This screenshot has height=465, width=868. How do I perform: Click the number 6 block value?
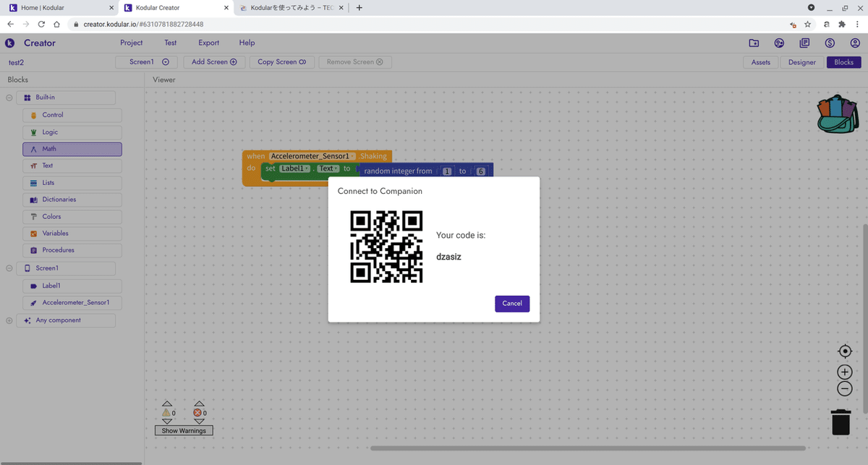[x=480, y=171]
